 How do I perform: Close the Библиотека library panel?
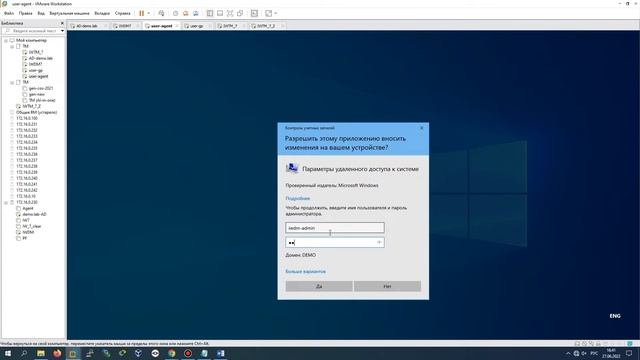pos(62,23)
